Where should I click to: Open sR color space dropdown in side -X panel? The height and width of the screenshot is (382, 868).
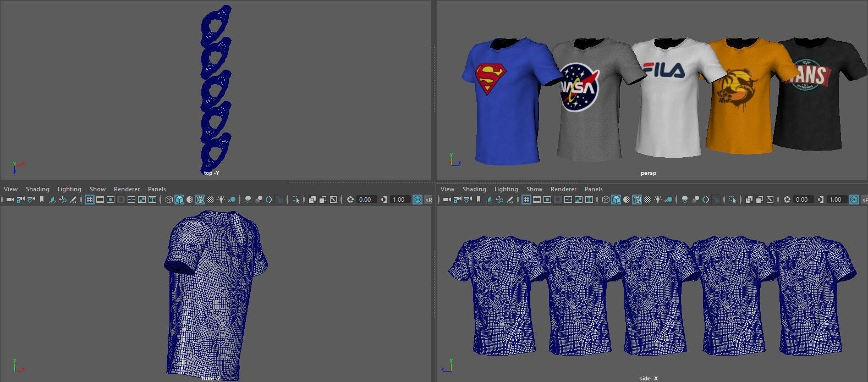pos(864,200)
